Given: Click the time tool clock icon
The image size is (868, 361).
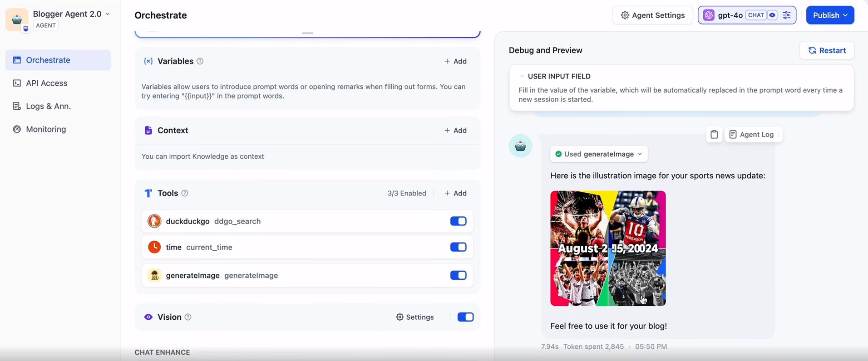Looking at the screenshot, I should click(x=154, y=247).
